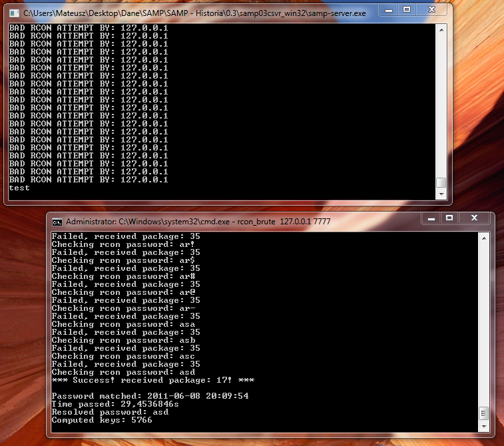Close the samp-server.exe console window
The width and height of the screenshot is (504, 446).
[431, 10]
